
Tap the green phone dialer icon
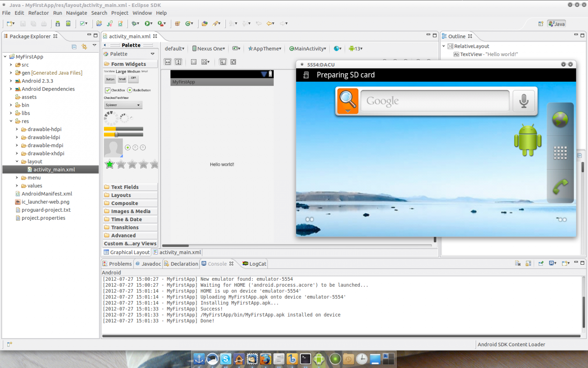tap(560, 187)
